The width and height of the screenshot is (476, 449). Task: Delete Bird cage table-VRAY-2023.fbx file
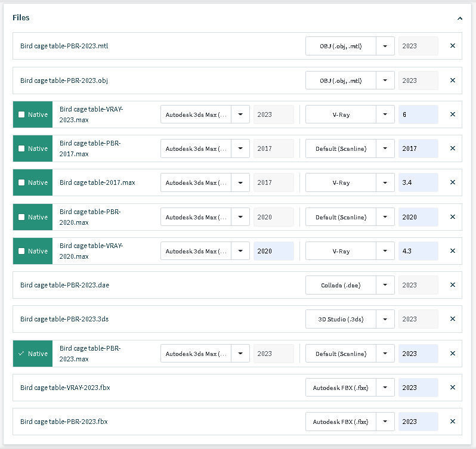452,388
